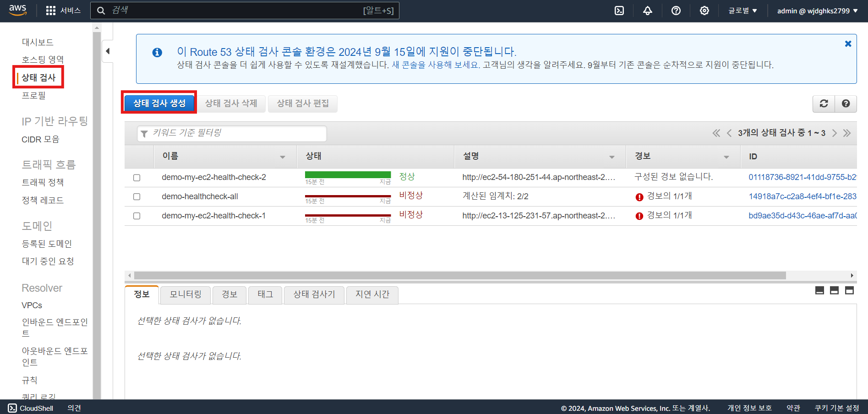This screenshot has height=414, width=868.
Task: Click alarm warning icon for demo-healthcheck-all
Action: pos(639,197)
